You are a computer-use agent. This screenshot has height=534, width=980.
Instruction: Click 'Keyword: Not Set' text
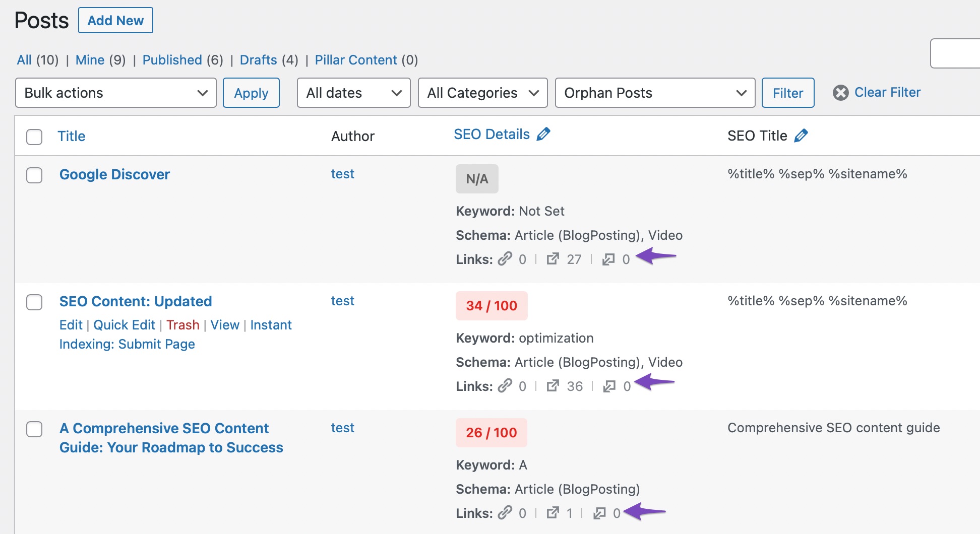[510, 211]
